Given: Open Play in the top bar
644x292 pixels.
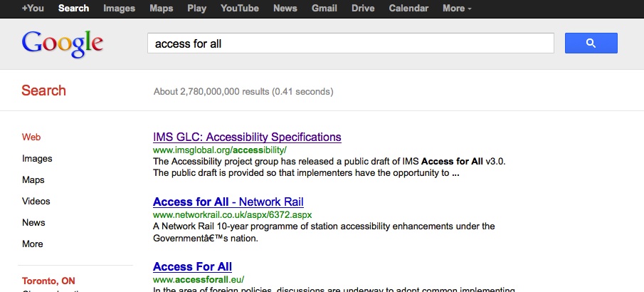Looking at the screenshot, I should pyautogui.click(x=196, y=9).
